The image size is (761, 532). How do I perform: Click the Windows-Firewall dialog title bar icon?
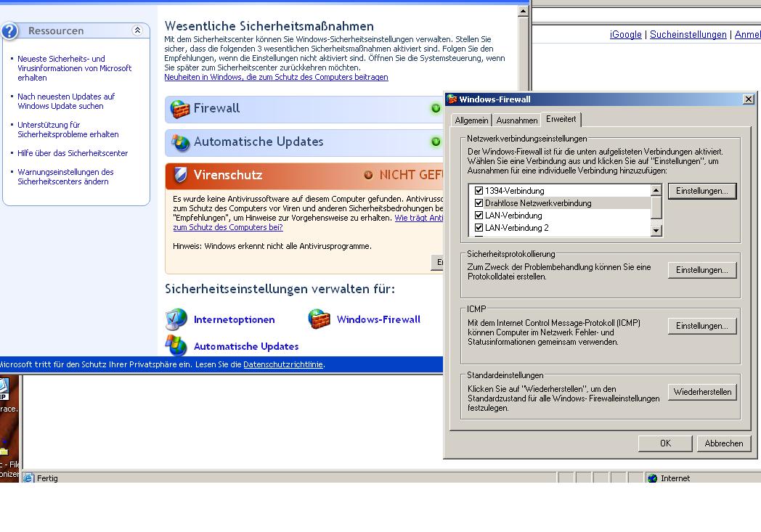[x=452, y=99]
